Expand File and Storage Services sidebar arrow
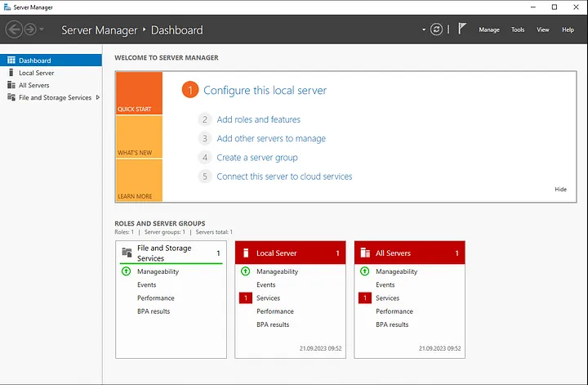588x385 pixels. [98, 97]
